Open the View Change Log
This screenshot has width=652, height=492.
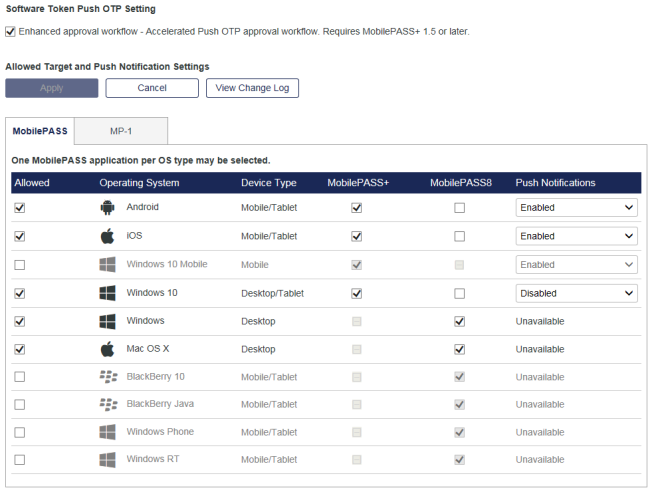(252, 88)
